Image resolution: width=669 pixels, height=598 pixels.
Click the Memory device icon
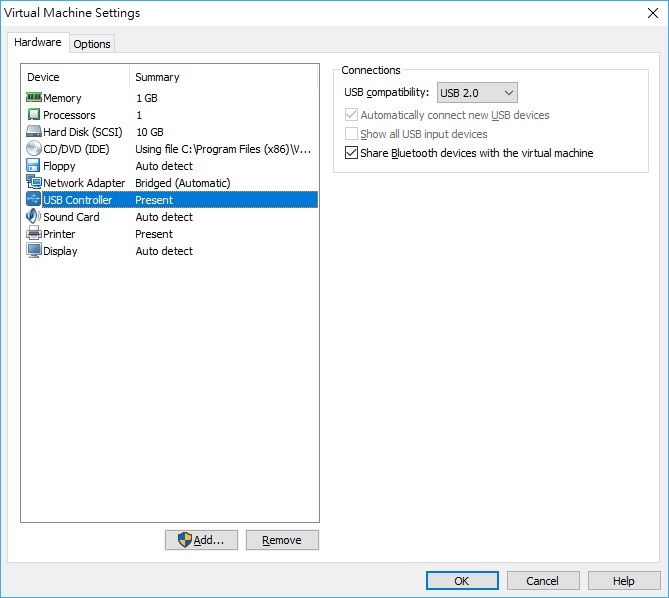[34, 98]
